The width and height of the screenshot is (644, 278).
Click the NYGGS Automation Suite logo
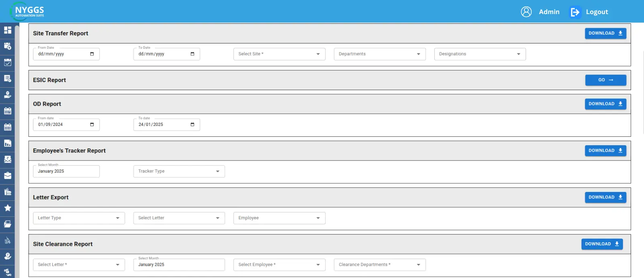point(27,11)
